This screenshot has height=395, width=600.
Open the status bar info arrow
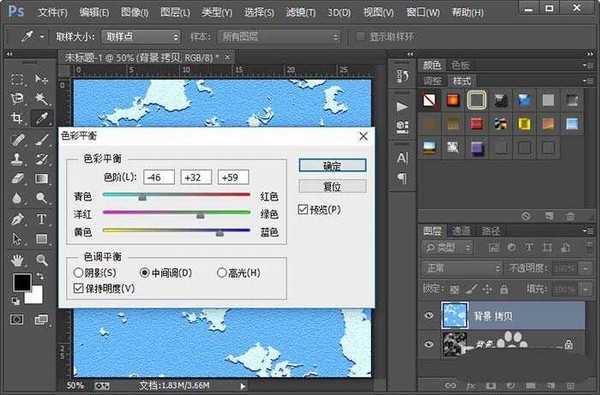(x=243, y=386)
